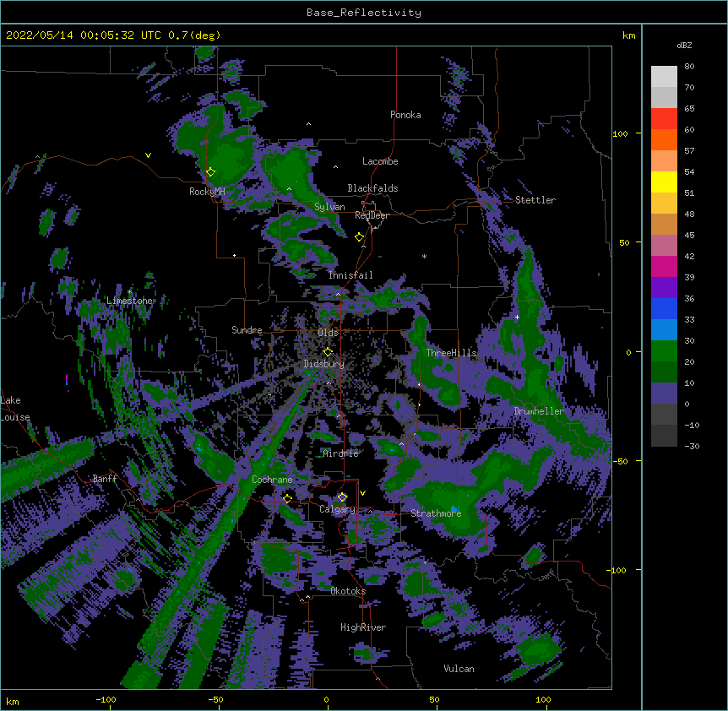Choose the blue swatch between 36 and 33
The width and height of the screenshot is (728, 711).
(664, 308)
